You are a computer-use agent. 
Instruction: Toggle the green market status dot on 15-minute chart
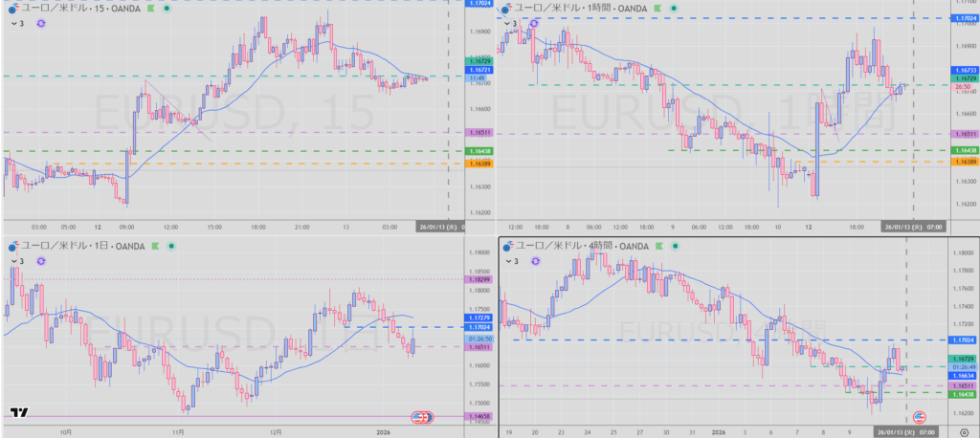pyautogui.click(x=167, y=7)
